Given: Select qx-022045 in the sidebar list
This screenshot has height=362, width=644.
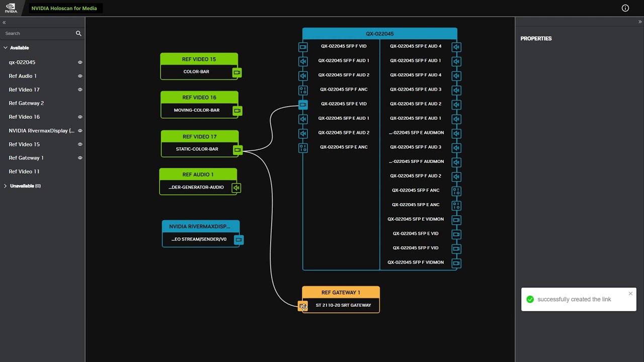Looking at the screenshot, I should click(x=22, y=62).
